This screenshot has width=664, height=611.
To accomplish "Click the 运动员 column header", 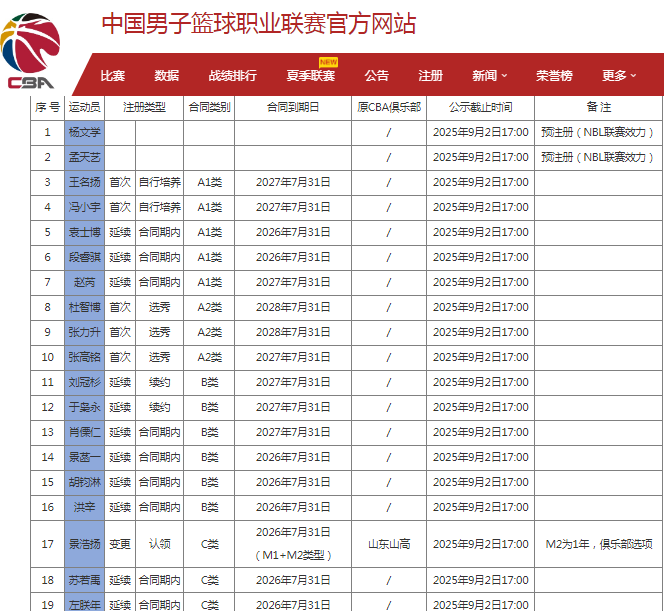I will (85, 107).
